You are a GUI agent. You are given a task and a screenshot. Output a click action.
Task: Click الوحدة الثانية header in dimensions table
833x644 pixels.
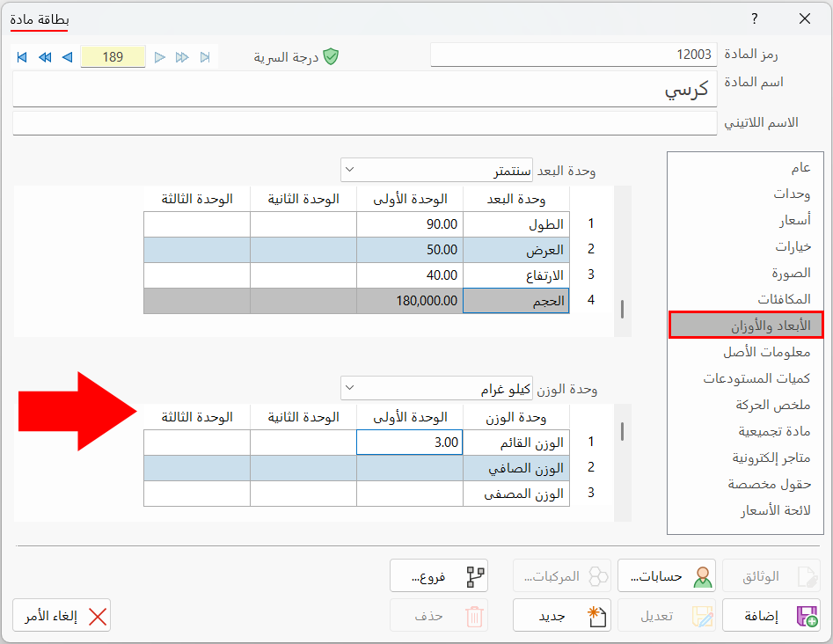[x=303, y=199]
